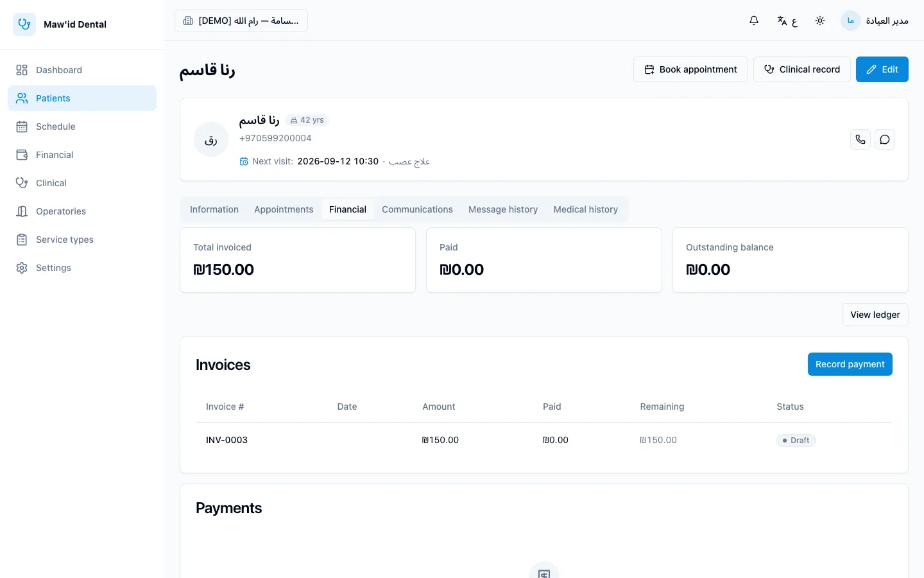Screen dimensions: 924x578
Task: Open the Communications tab
Action: point(417,209)
